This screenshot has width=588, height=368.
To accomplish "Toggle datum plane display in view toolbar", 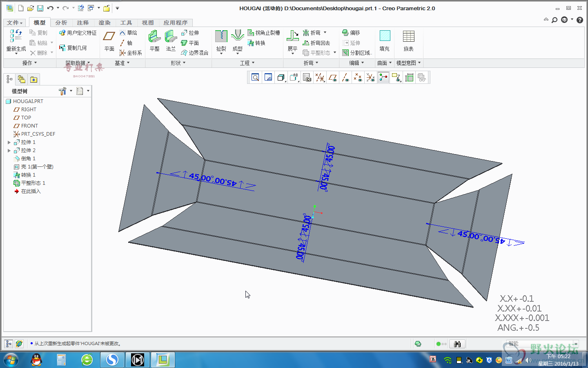I will point(333,77).
